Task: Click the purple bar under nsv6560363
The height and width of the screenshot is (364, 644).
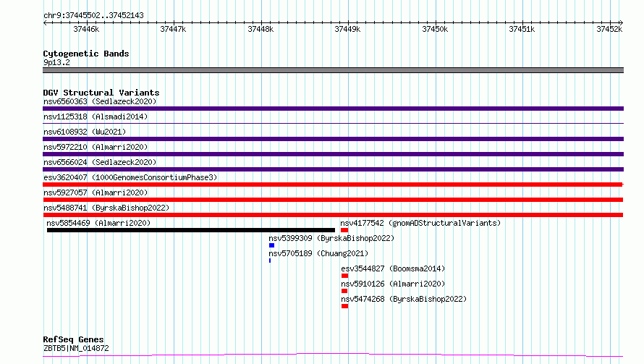Action: tap(333, 109)
